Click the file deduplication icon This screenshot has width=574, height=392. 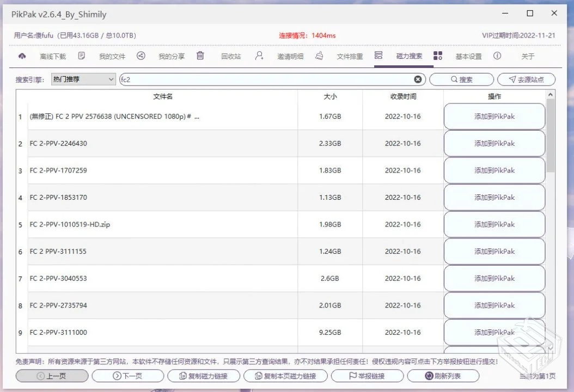[319, 56]
